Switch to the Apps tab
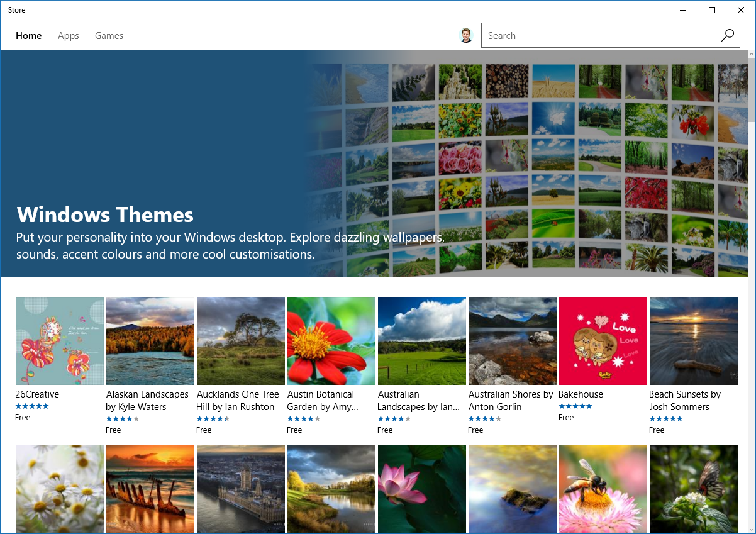 click(69, 36)
